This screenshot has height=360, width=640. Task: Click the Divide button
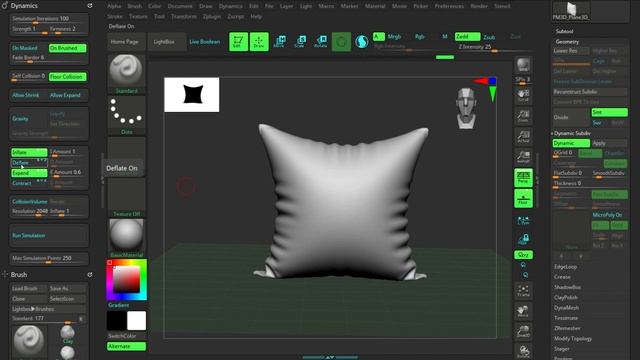(x=571, y=117)
